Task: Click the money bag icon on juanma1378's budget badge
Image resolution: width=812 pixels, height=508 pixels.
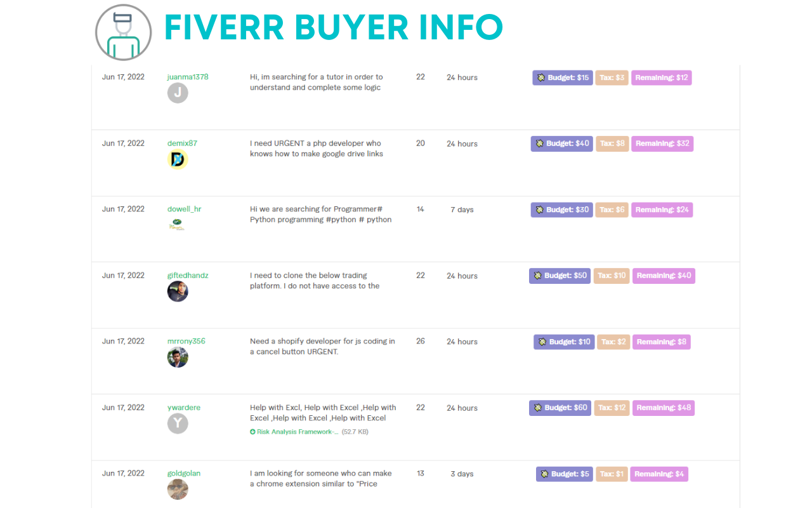Action: tap(541, 77)
